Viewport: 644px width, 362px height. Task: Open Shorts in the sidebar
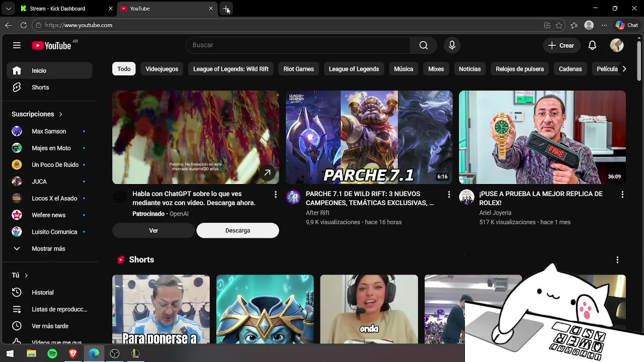(49, 87)
